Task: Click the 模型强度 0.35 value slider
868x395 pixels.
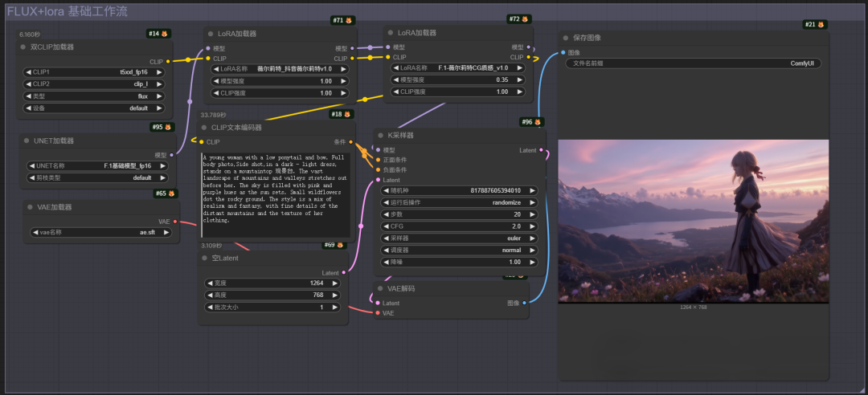Action: pyautogui.click(x=458, y=79)
